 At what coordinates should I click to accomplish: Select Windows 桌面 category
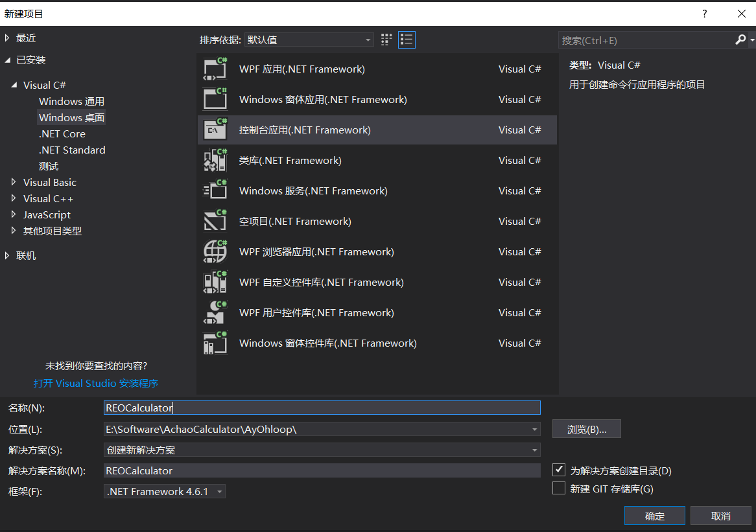(x=71, y=117)
